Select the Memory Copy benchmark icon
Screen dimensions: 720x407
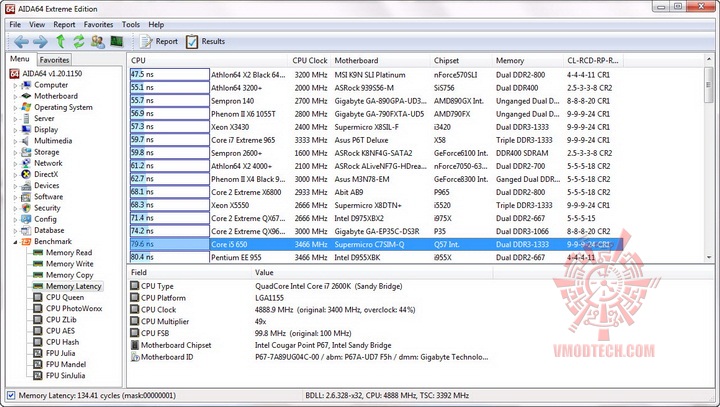tap(38, 275)
